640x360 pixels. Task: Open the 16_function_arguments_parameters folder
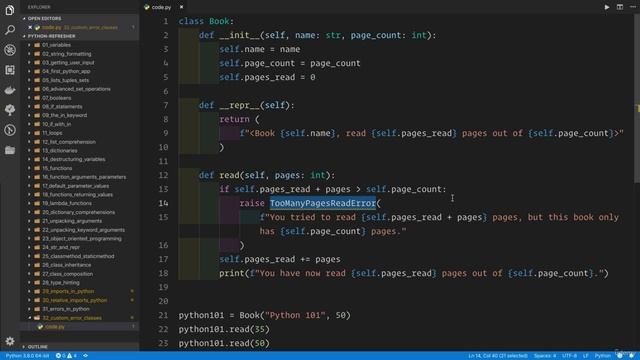point(84,177)
